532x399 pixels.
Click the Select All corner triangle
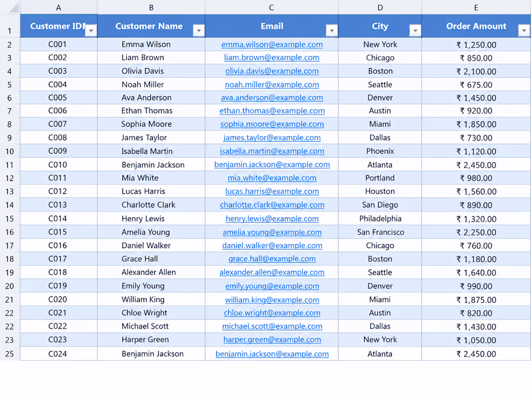pyautogui.click(x=14, y=7)
